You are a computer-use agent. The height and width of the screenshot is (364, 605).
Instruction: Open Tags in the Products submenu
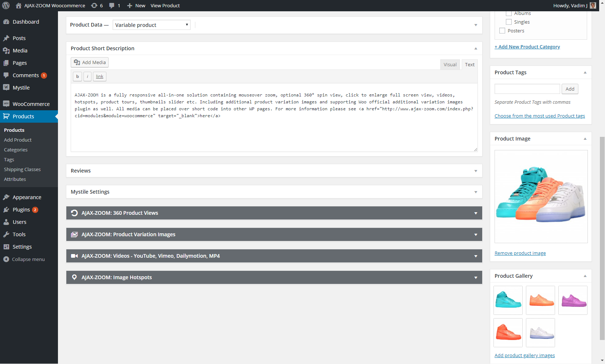tap(9, 159)
